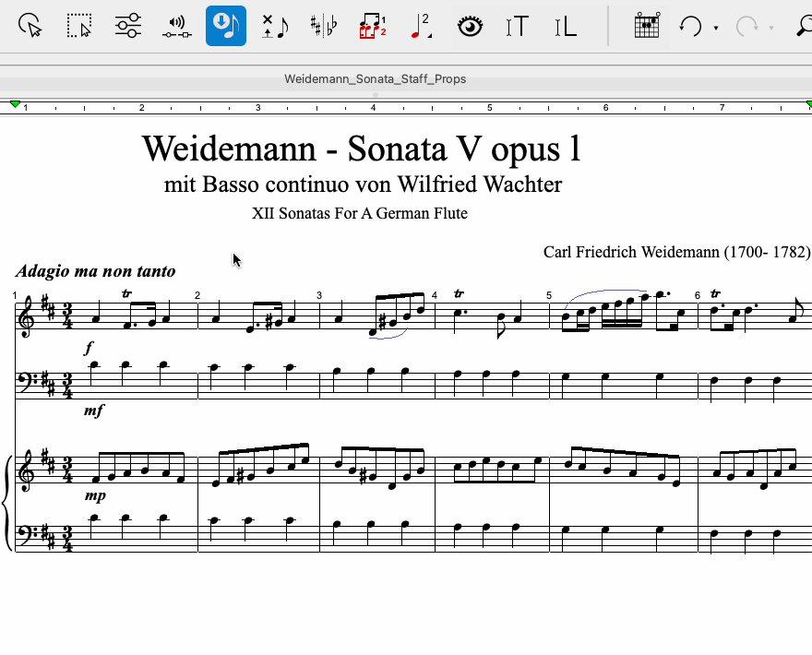Click the trill mark in measure 4
This screenshot has height=655, width=812.
tap(459, 293)
